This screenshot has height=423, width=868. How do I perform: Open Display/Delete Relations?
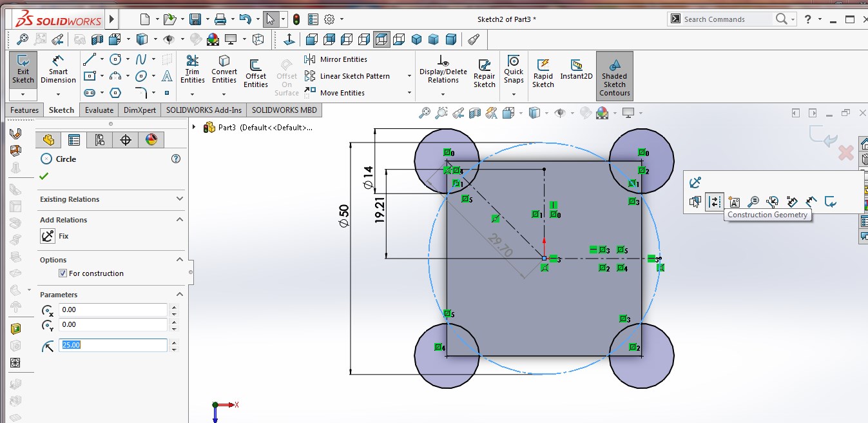tap(443, 69)
